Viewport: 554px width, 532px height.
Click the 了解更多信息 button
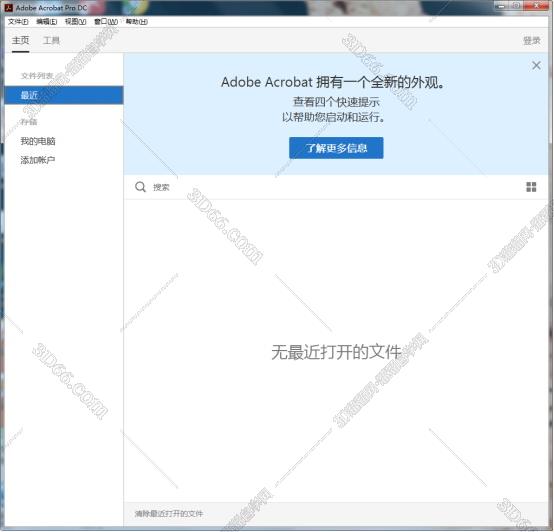click(x=336, y=148)
